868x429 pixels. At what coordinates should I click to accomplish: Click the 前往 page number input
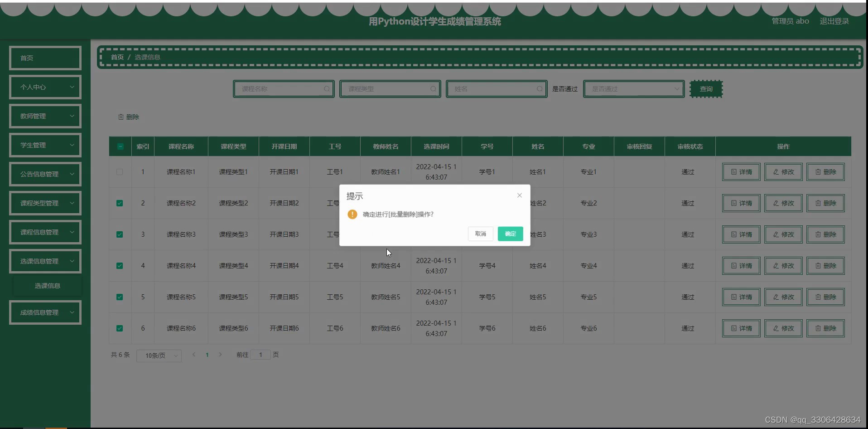point(260,355)
